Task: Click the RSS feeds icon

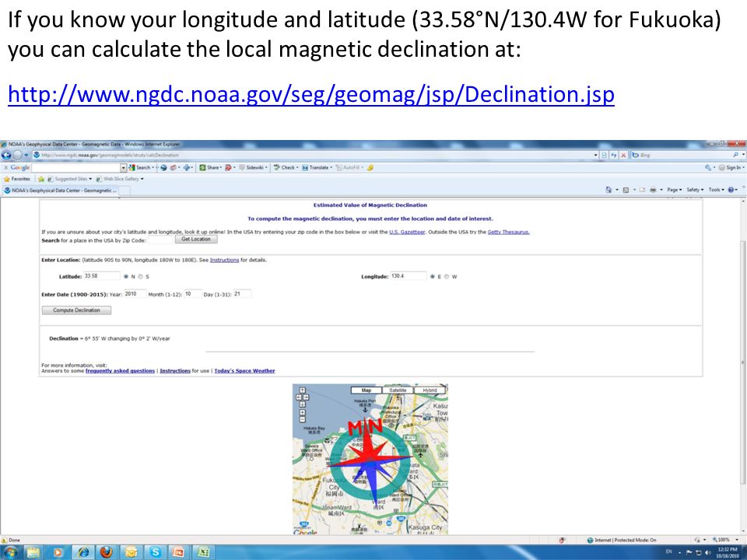Action: [626, 190]
